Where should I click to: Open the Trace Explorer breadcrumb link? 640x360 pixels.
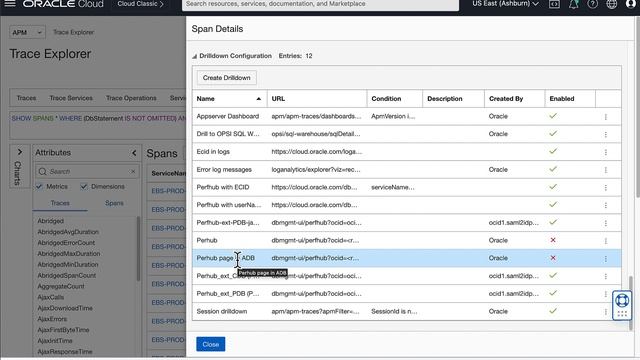(73, 32)
